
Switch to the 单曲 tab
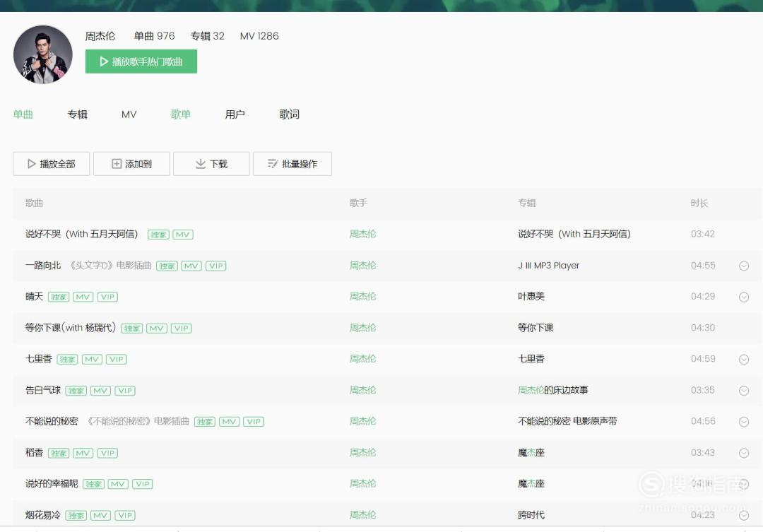pos(23,114)
